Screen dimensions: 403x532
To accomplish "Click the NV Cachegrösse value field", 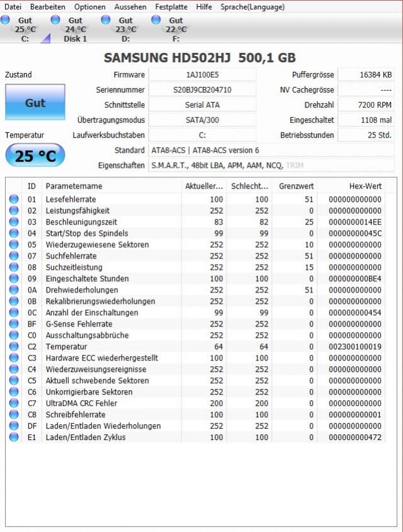I will pyautogui.click(x=366, y=90).
